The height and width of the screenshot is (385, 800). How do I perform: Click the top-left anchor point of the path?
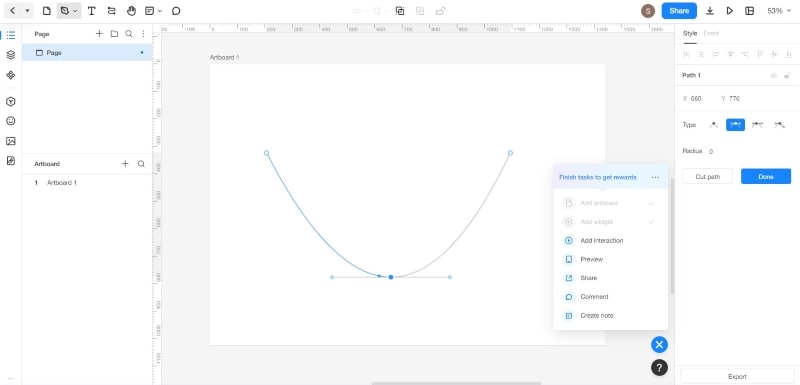click(x=266, y=153)
